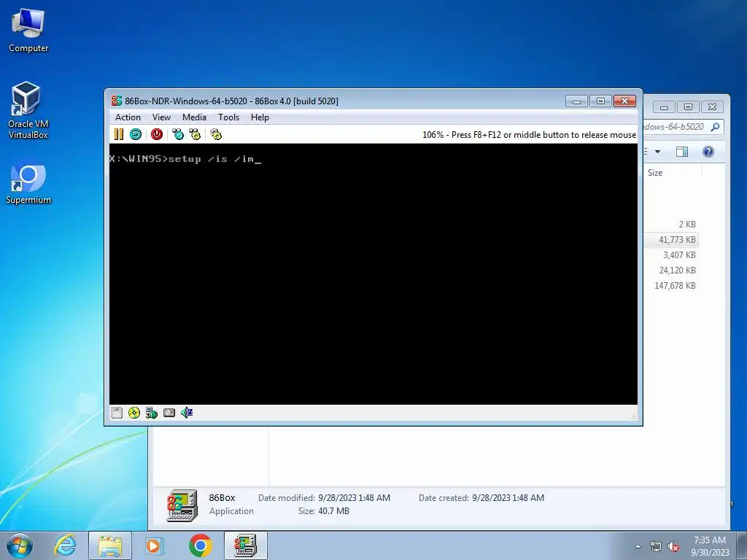Viewport: 747px width, 560px height.
Task: Click the Ctrl+Alt+Esc toolbar icon
Action: (195, 134)
